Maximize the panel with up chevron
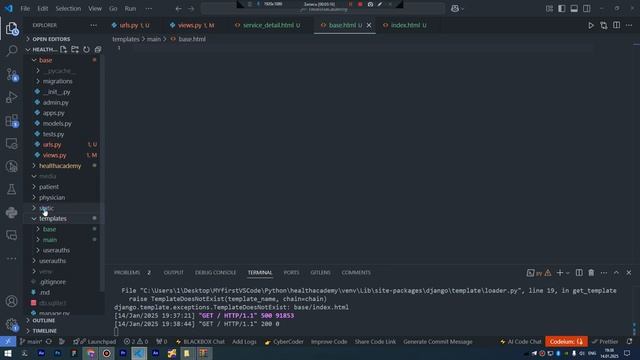This screenshot has width=640, height=360. (616, 273)
